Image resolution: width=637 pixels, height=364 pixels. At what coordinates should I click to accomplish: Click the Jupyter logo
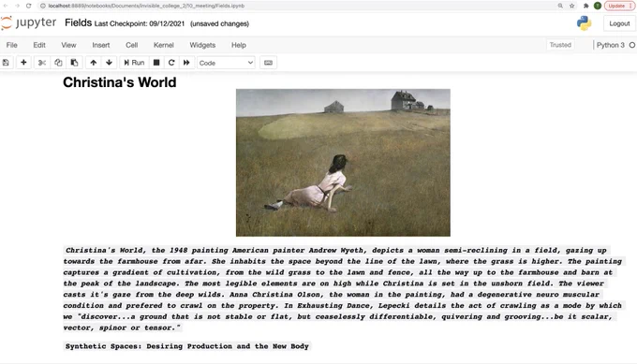tap(28, 23)
